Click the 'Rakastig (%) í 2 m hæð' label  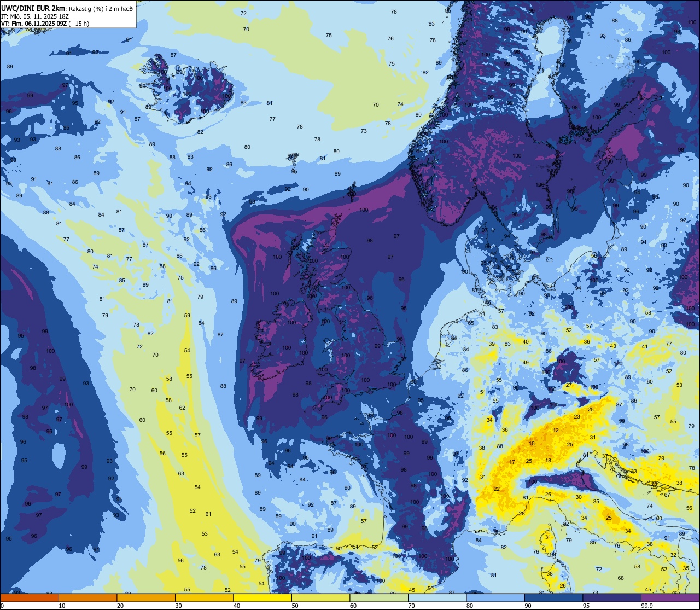[x=101, y=9]
